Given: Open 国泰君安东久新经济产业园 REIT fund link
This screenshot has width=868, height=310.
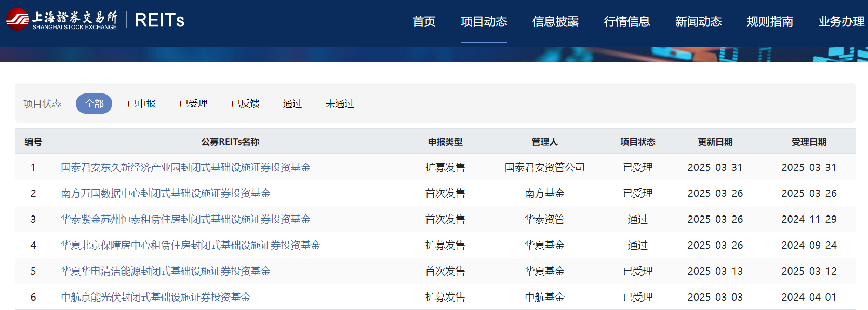Looking at the screenshot, I should [185, 167].
